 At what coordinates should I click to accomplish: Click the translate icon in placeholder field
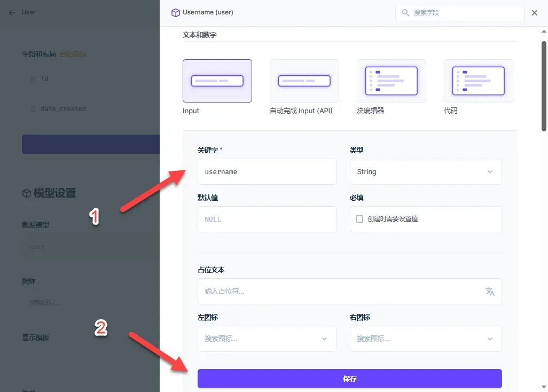point(490,292)
